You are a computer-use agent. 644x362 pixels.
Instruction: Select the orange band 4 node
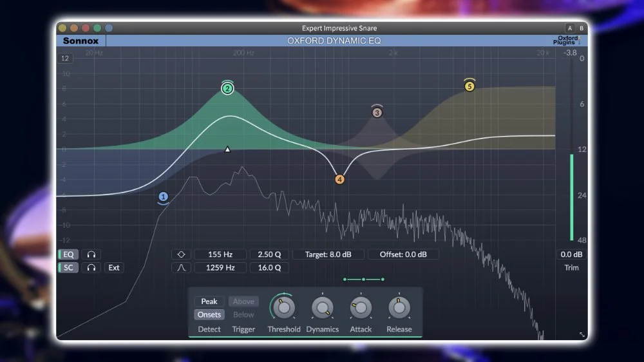pos(339,180)
